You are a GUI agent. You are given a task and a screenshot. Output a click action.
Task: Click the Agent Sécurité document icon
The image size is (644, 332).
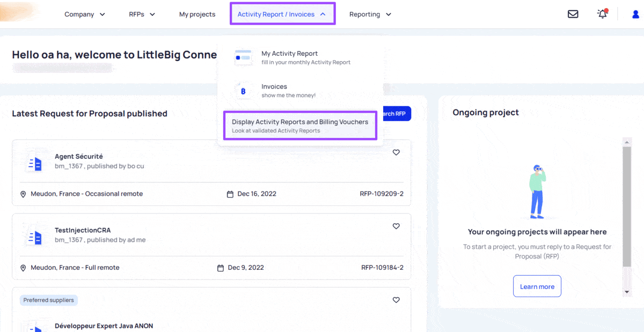[34, 164]
